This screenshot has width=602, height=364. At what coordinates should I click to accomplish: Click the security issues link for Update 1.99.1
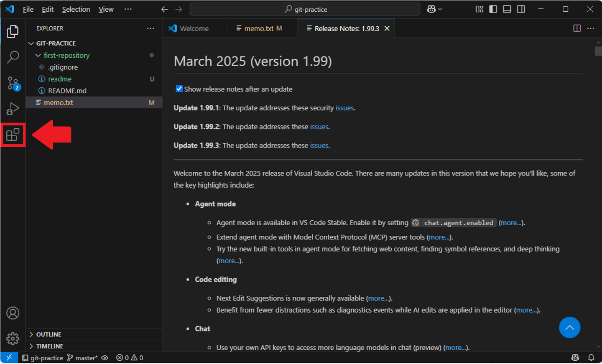[x=344, y=108]
